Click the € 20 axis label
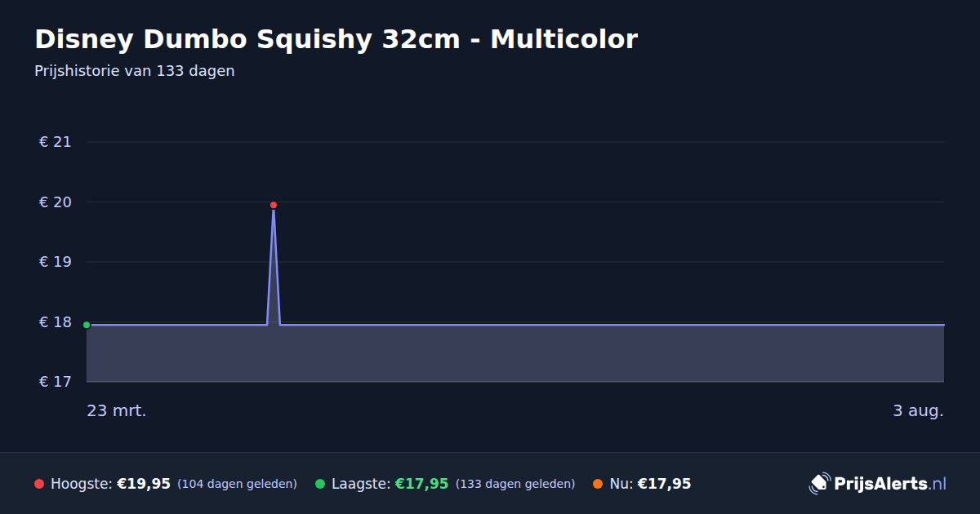Image resolution: width=980 pixels, height=514 pixels. click(x=56, y=202)
